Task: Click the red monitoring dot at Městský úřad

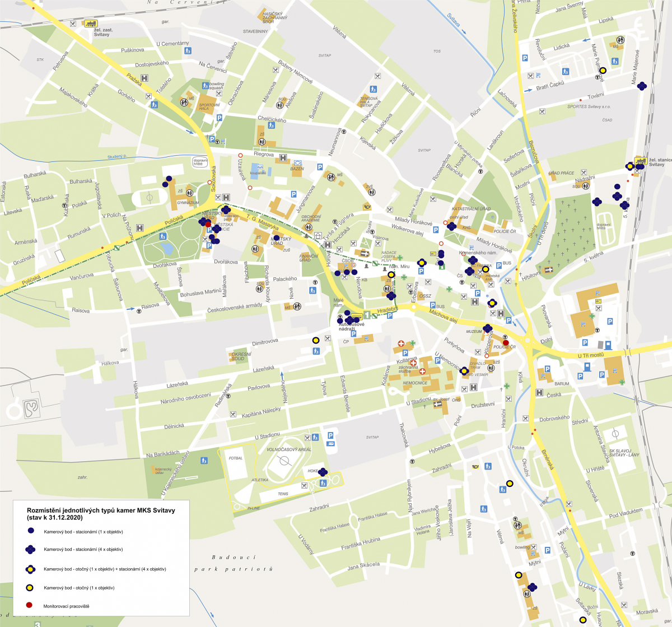Action: 208,224
